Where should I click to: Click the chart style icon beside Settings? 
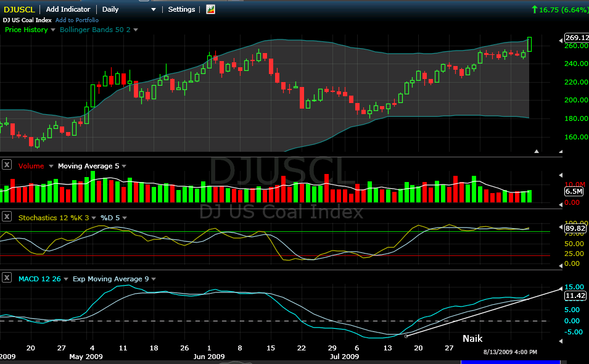pyautogui.click(x=211, y=9)
